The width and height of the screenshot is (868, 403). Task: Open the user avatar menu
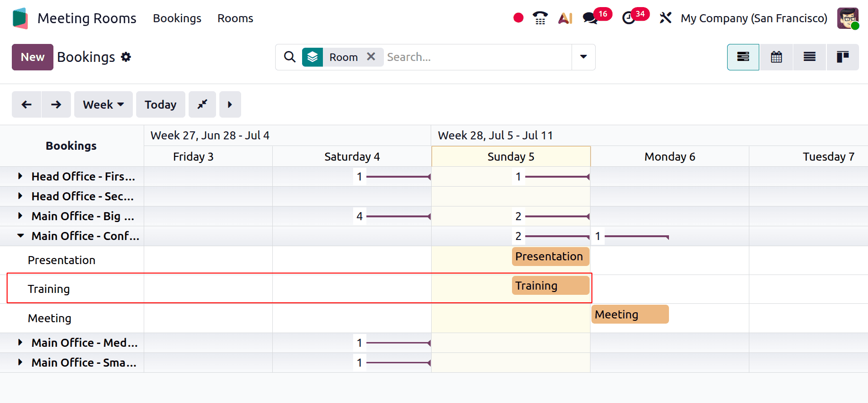[x=847, y=18]
